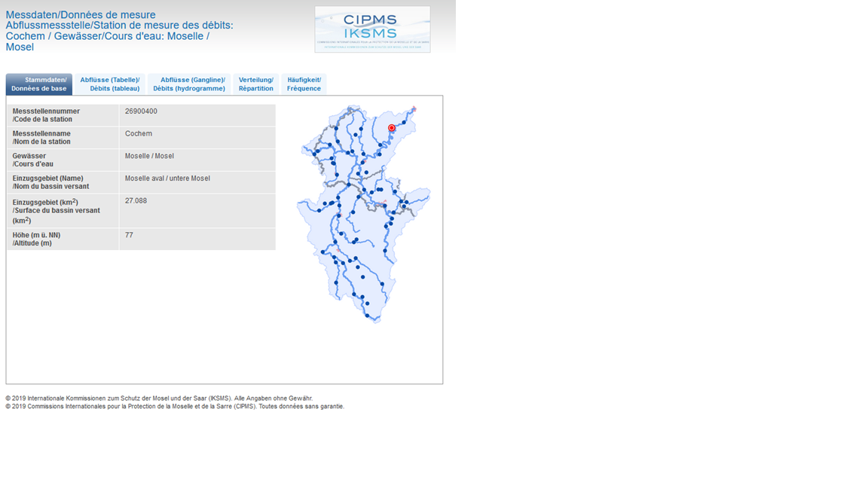This screenshot has width=868, height=488.
Task: Click the German IKSMS copyright line
Action: click(159, 398)
